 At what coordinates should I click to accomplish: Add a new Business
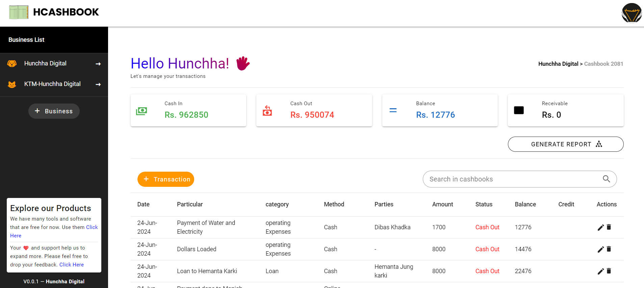(54, 111)
